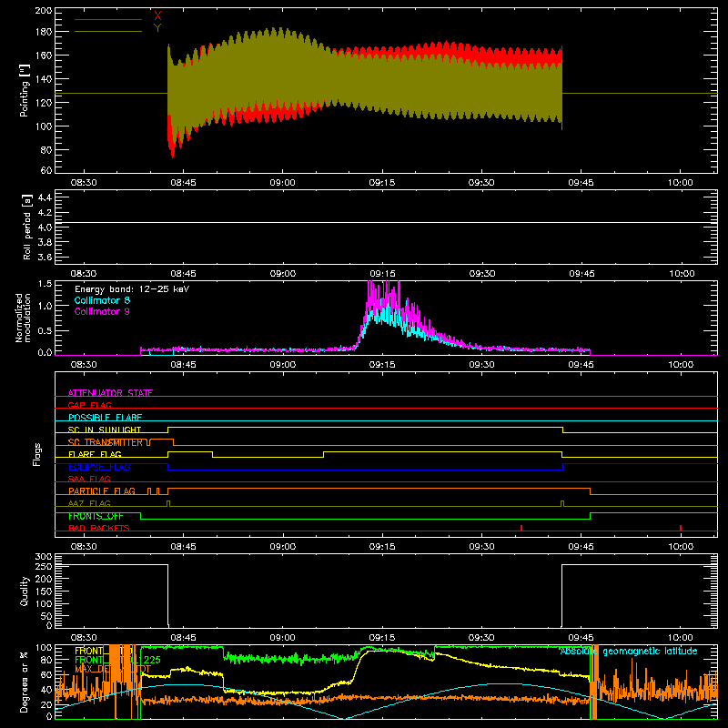Click the 09:30 time label under Flags panel
Image resolution: width=728 pixels, height=728 pixels.
coord(481,547)
